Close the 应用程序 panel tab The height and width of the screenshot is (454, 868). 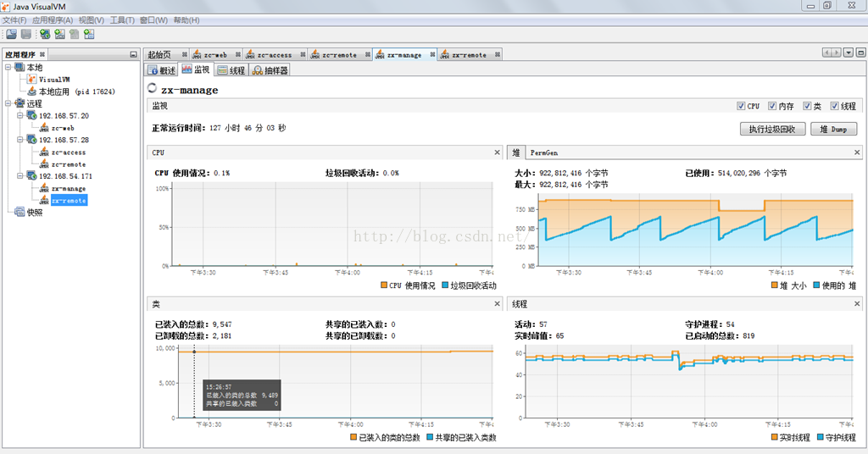(42, 54)
